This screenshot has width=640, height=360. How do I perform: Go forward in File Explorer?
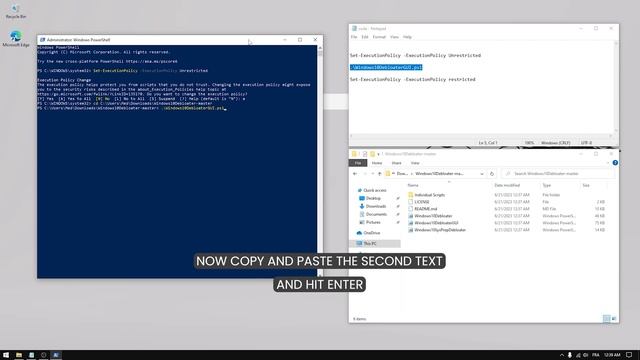365,173
